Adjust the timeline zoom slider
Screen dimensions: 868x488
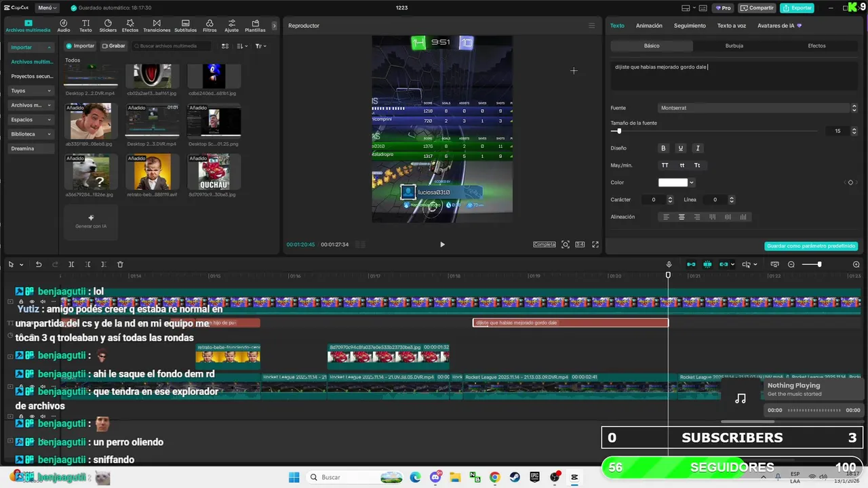click(819, 264)
